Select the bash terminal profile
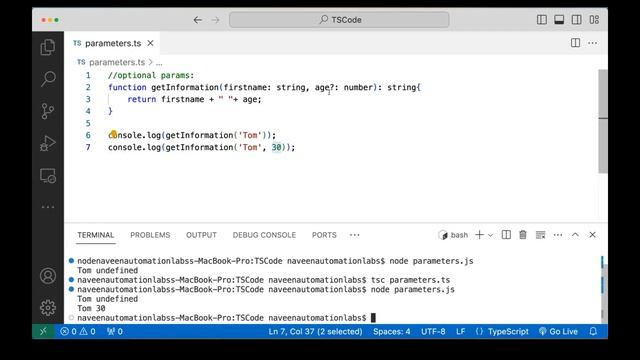 pyautogui.click(x=453, y=235)
